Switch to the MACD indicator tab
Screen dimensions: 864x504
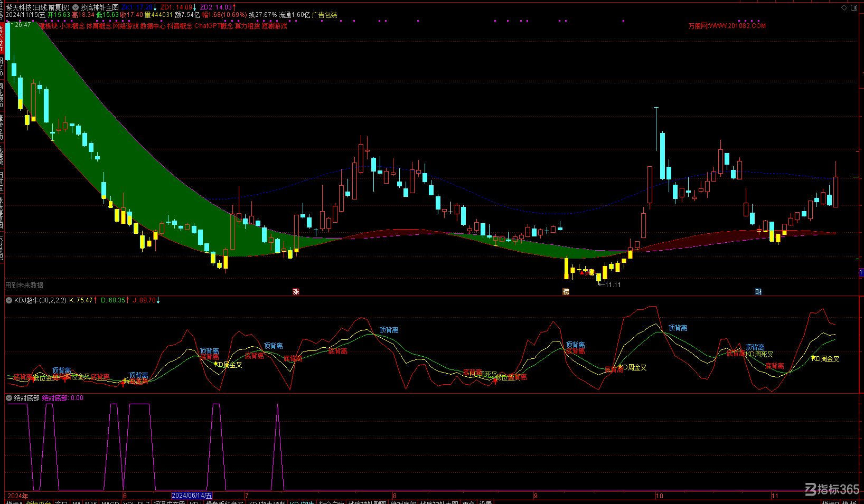click(x=110, y=502)
